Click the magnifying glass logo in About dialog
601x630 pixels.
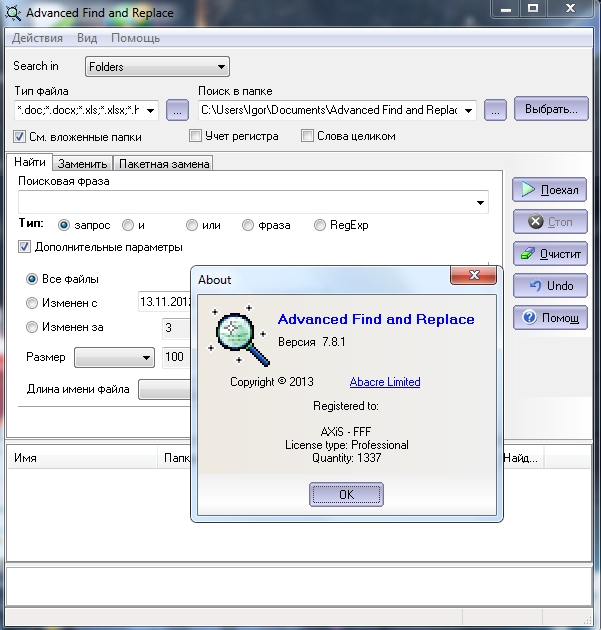[x=239, y=335]
